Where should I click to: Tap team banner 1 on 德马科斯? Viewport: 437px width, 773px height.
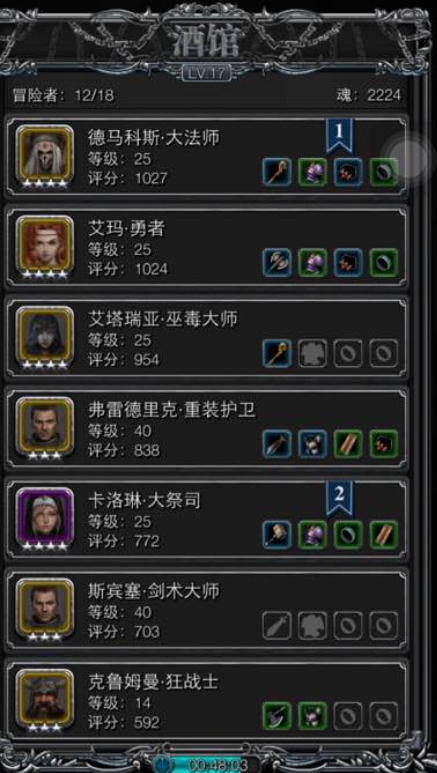tap(339, 135)
